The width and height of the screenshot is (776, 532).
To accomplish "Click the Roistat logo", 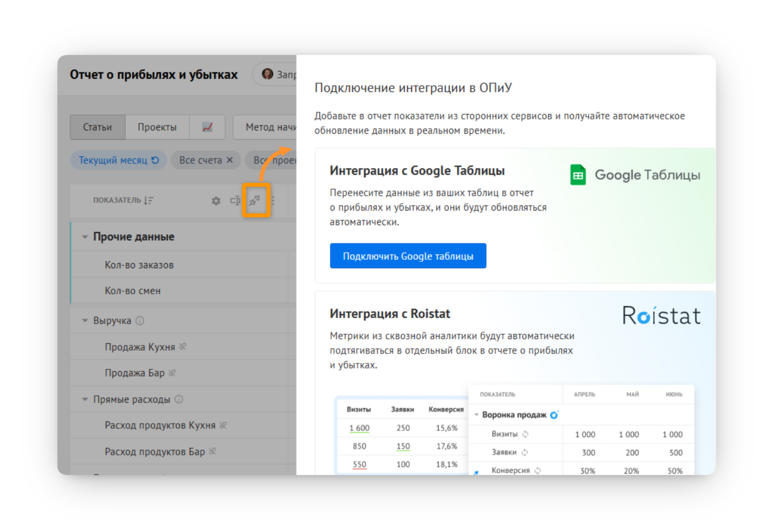I will point(662,315).
